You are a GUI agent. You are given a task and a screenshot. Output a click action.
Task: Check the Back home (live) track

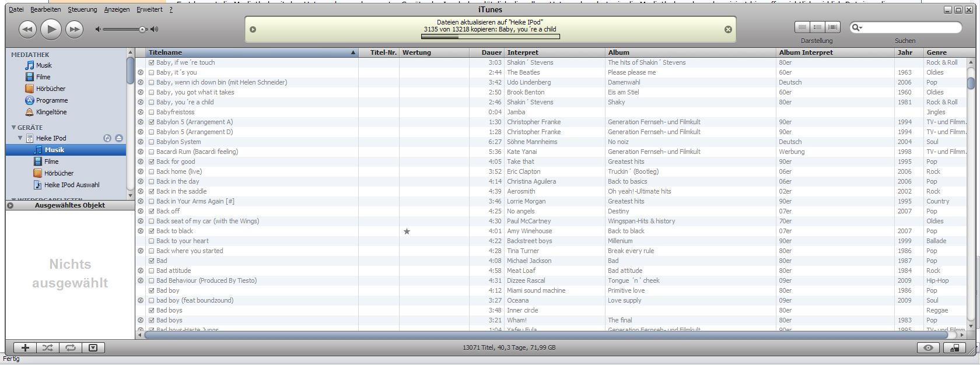click(152, 171)
